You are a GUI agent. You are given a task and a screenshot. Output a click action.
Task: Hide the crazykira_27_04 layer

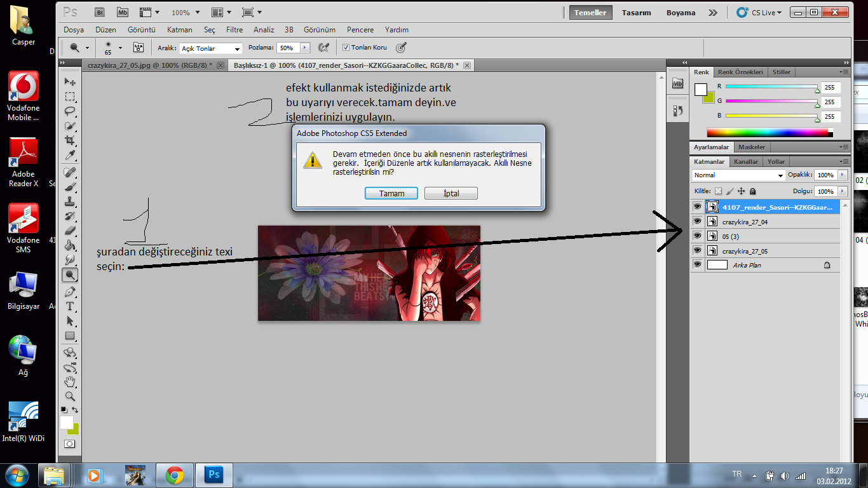(697, 221)
